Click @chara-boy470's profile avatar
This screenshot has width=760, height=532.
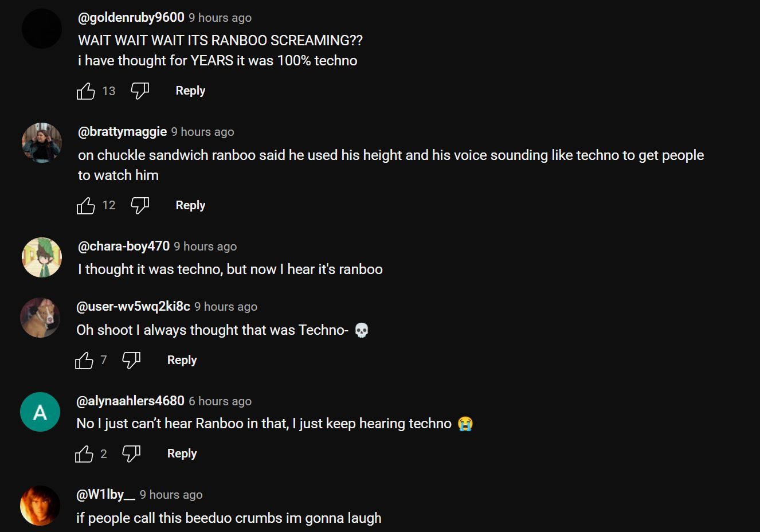[x=42, y=257]
